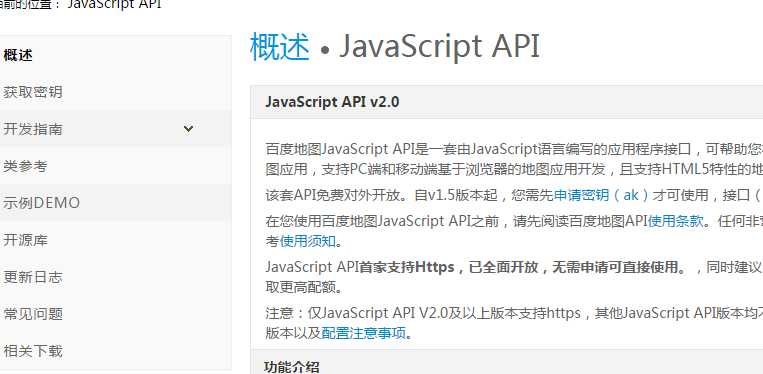
Task: Open 相关下载 sidebar item
Action: tap(33, 351)
